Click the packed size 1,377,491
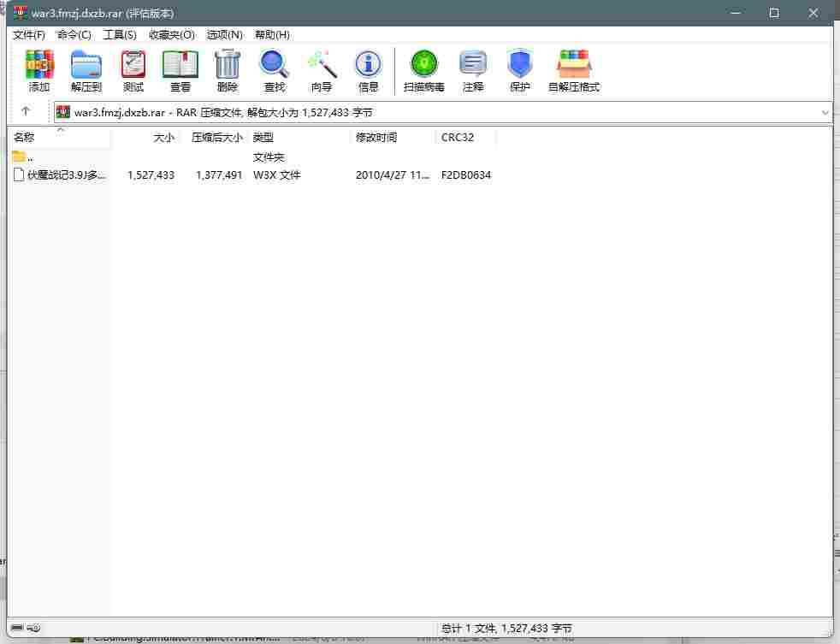The image size is (840, 644). click(x=219, y=175)
